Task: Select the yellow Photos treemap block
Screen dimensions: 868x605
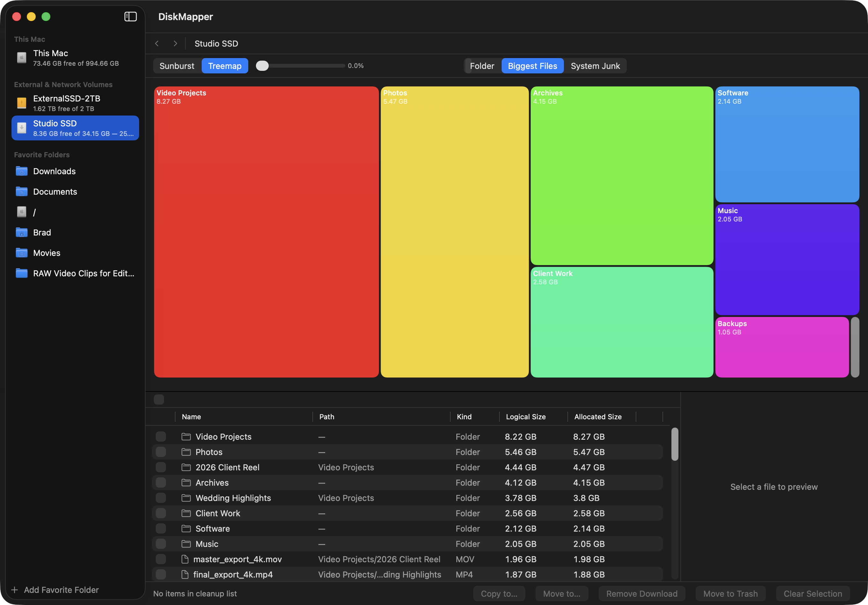Action: click(454, 232)
